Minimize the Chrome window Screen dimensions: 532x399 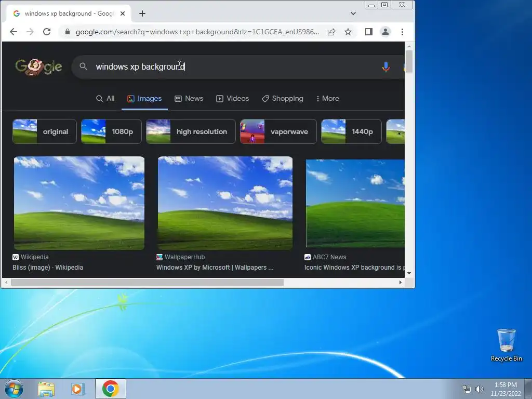pyautogui.click(x=371, y=5)
